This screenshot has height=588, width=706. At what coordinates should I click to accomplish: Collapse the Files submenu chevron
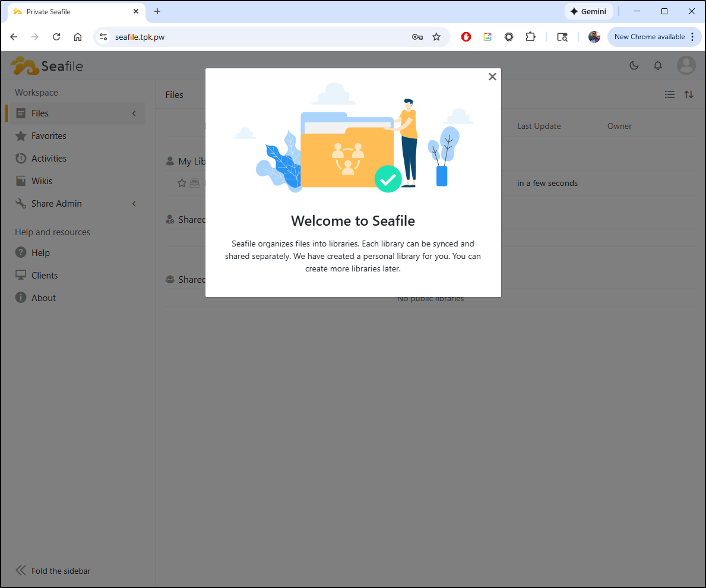point(134,113)
